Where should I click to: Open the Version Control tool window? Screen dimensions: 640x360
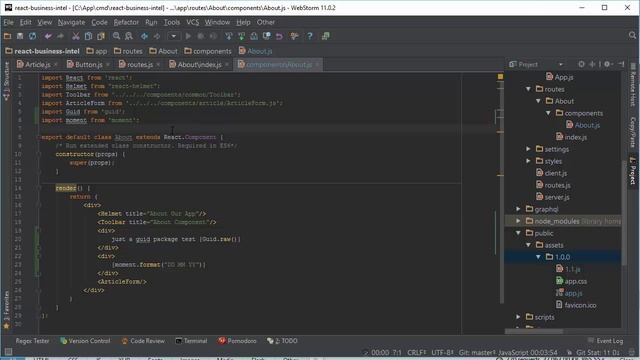pos(85,341)
